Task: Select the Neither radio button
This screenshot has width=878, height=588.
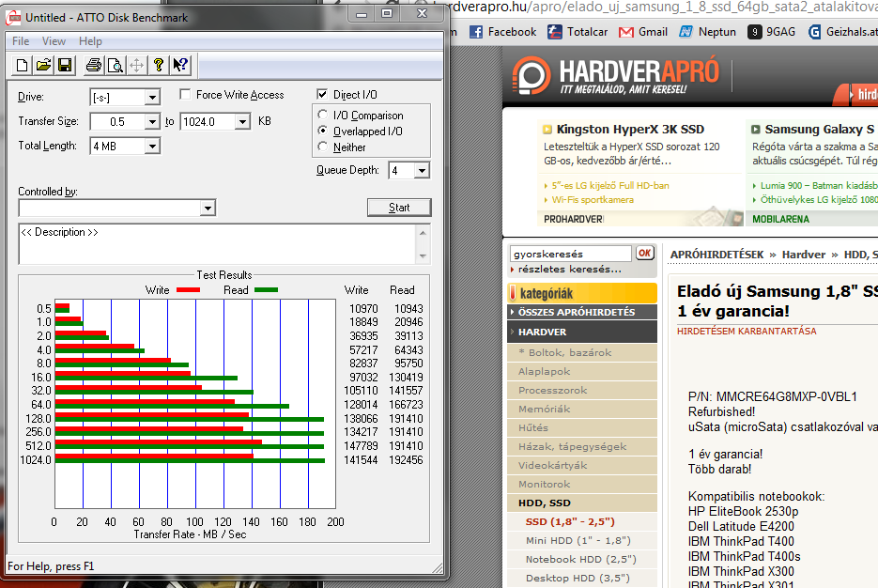Action: [x=322, y=147]
